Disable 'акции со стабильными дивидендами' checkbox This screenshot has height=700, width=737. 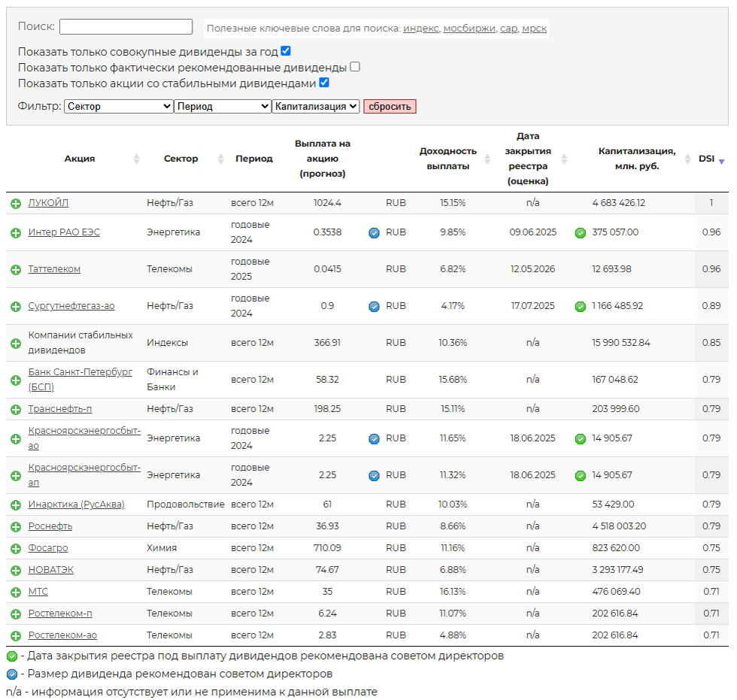click(x=324, y=83)
